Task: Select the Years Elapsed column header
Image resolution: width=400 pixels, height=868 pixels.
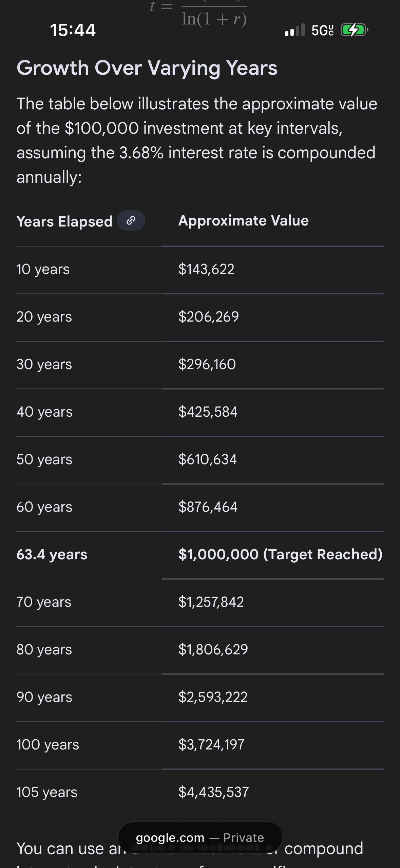Action: pos(64,221)
